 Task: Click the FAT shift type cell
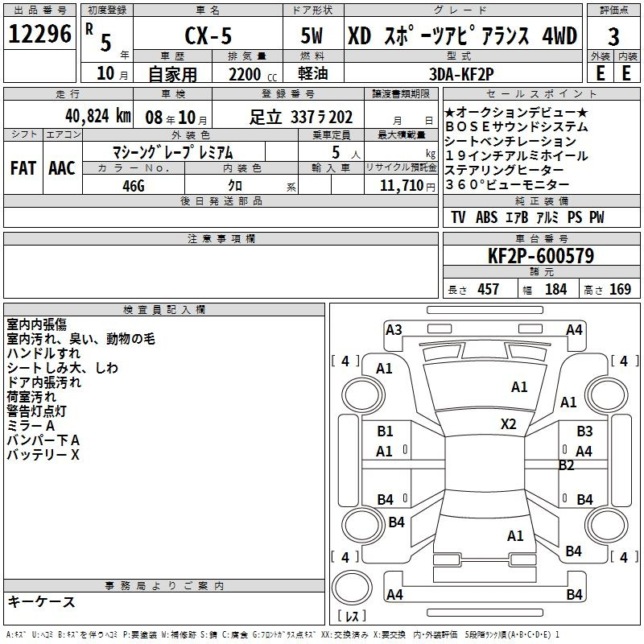22,168
